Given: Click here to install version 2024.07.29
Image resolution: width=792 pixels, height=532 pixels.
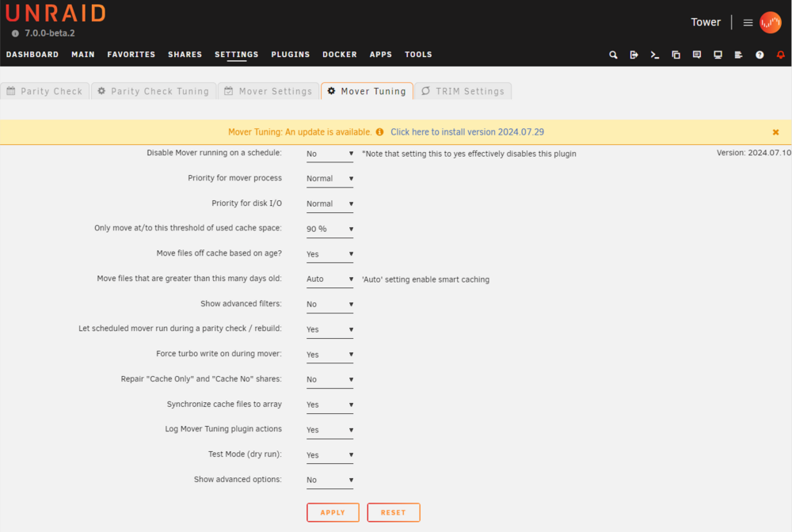Looking at the screenshot, I should [467, 132].
